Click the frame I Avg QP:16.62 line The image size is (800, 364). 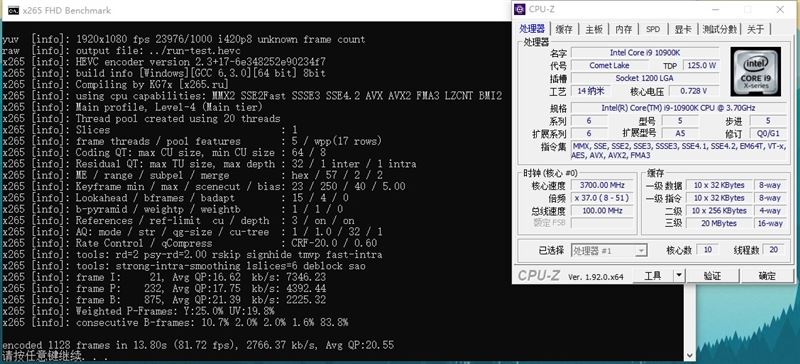pos(164,277)
